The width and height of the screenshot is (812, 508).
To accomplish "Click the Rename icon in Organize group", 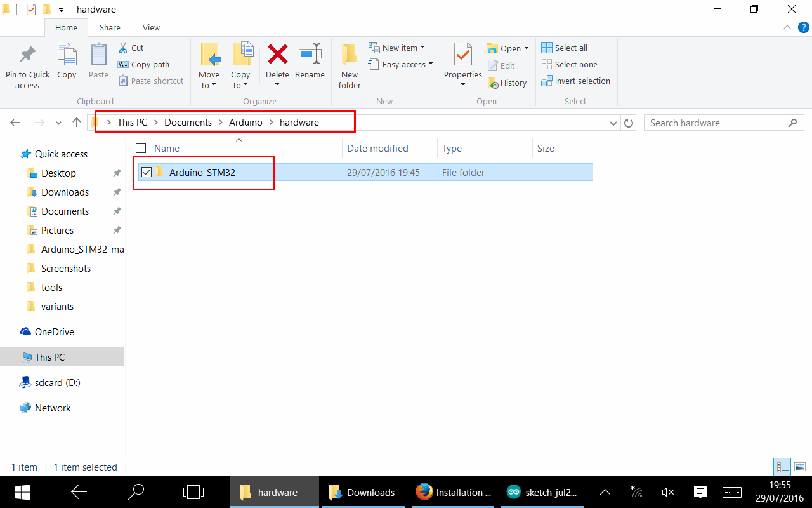I will click(310, 55).
